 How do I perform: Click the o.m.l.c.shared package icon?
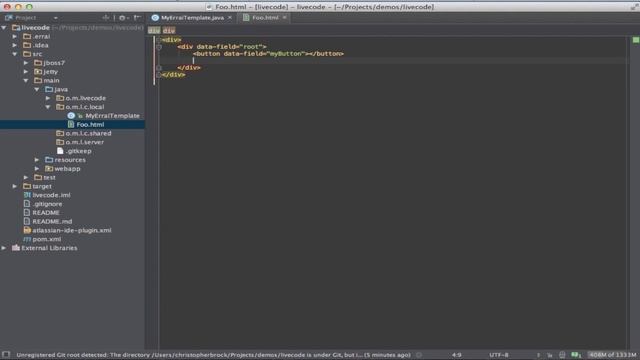click(60, 133)
